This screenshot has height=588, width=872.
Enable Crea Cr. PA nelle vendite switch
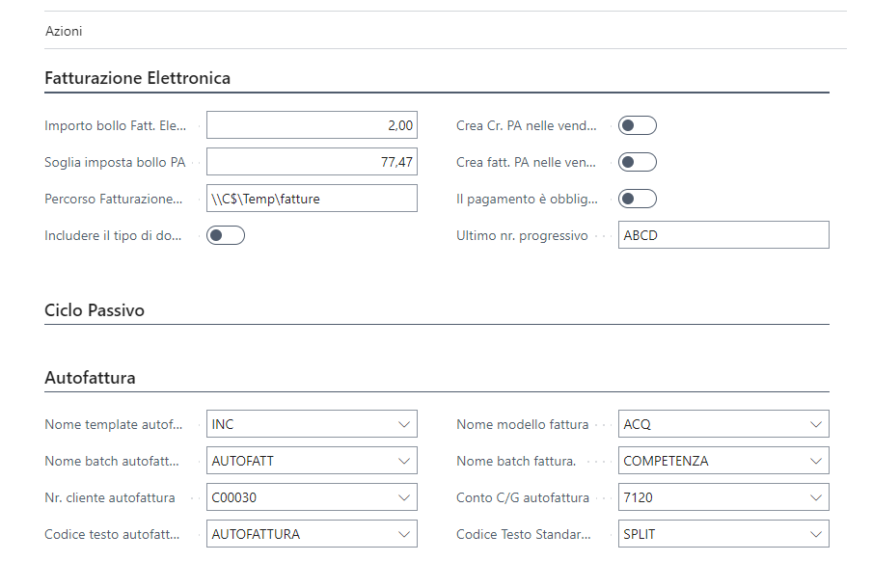[638, 125]
